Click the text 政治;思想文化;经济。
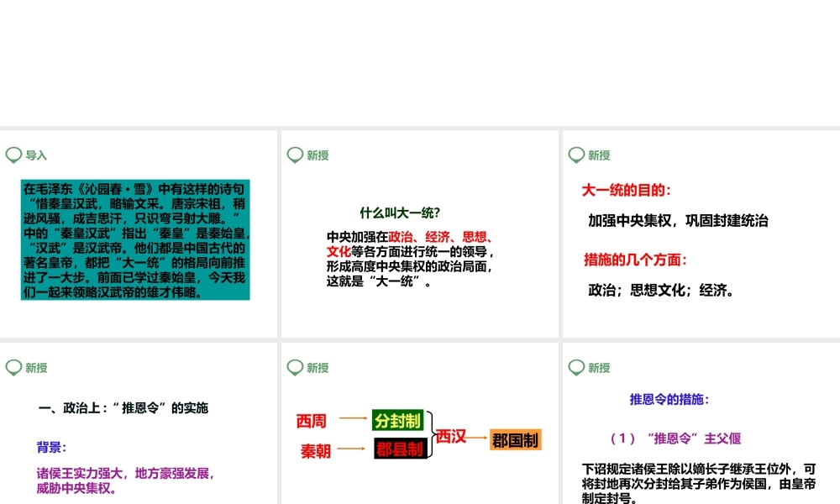Screen dimensions: 840x504 pos(661,291)
